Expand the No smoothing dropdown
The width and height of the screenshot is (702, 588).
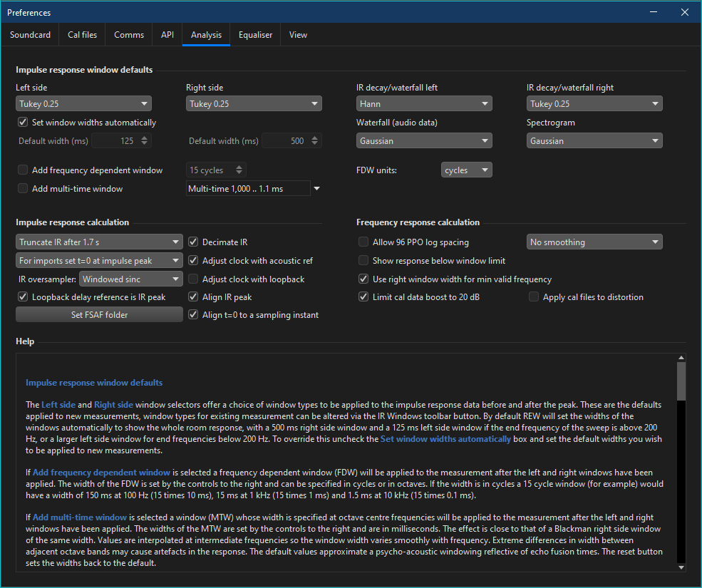click(594, 242)
